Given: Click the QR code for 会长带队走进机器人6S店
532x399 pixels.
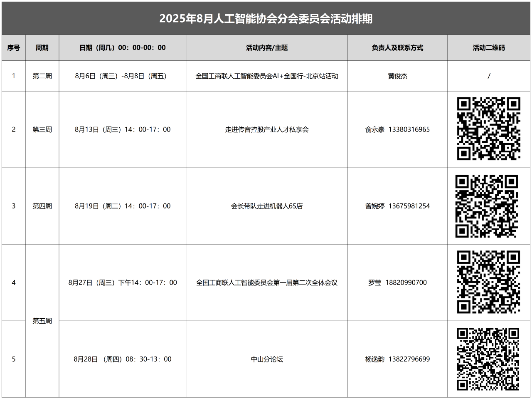Looking at the screenshot, I should coord(487,206).
